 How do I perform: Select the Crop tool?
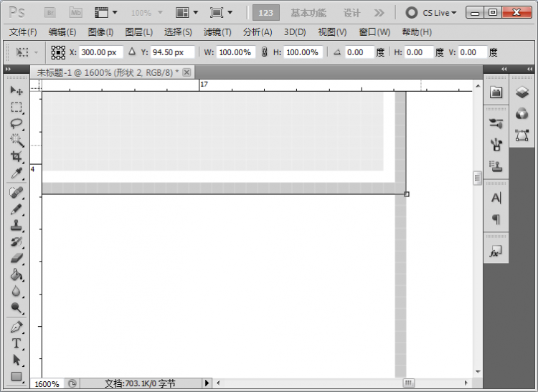(16, 157)
